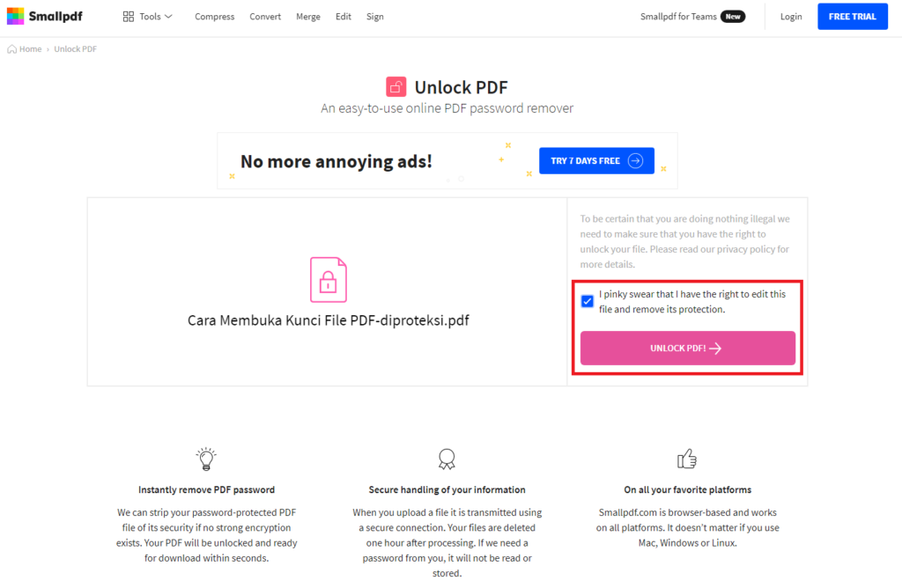Click the thumbs-up icon above 'On all your favorite platforms'
The image size is (902, 588).
[x=687, y=458]
